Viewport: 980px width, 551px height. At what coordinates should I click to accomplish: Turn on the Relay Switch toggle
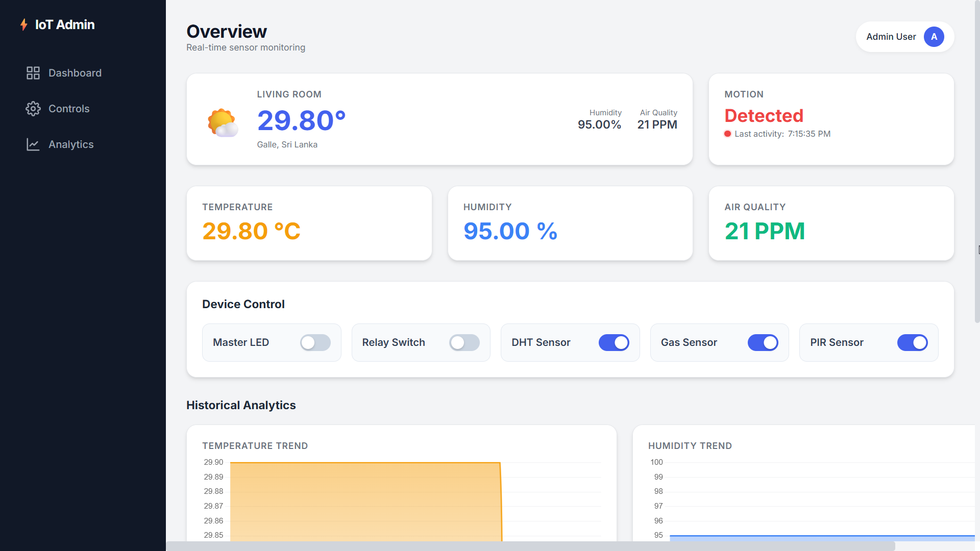pyautogui.click(x=464, y=342)
